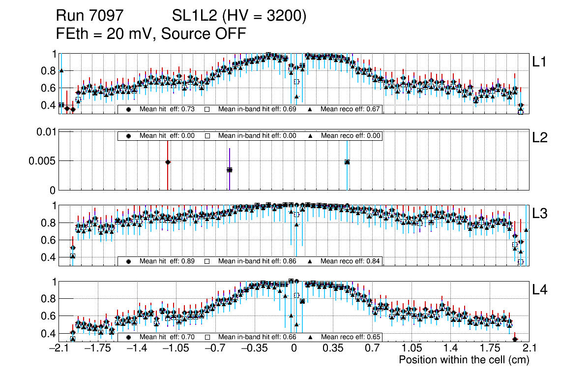Click the triangle marker in L2 legend
Screen dimensions: 588x380
310,136
